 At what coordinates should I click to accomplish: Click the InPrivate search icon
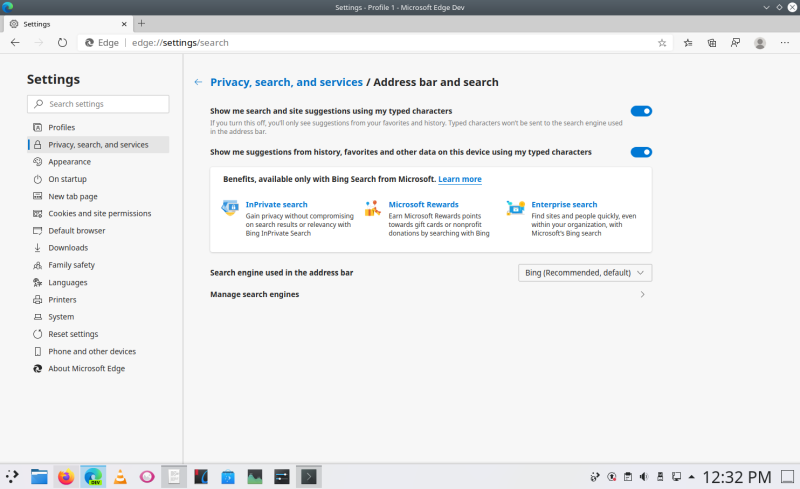pos(230,208)
